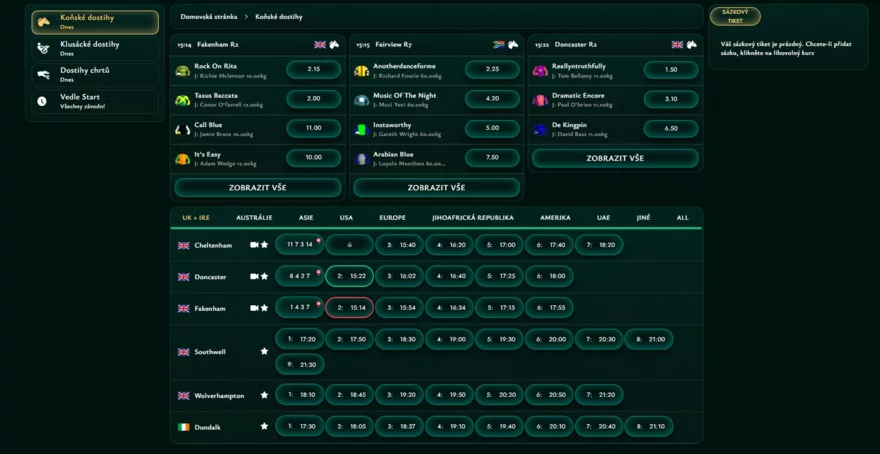The width and height of the screenshot is (880, 454).
Task: Expand Fakenham R2 with Zobrazit vše
Action: tap(258, 187)
